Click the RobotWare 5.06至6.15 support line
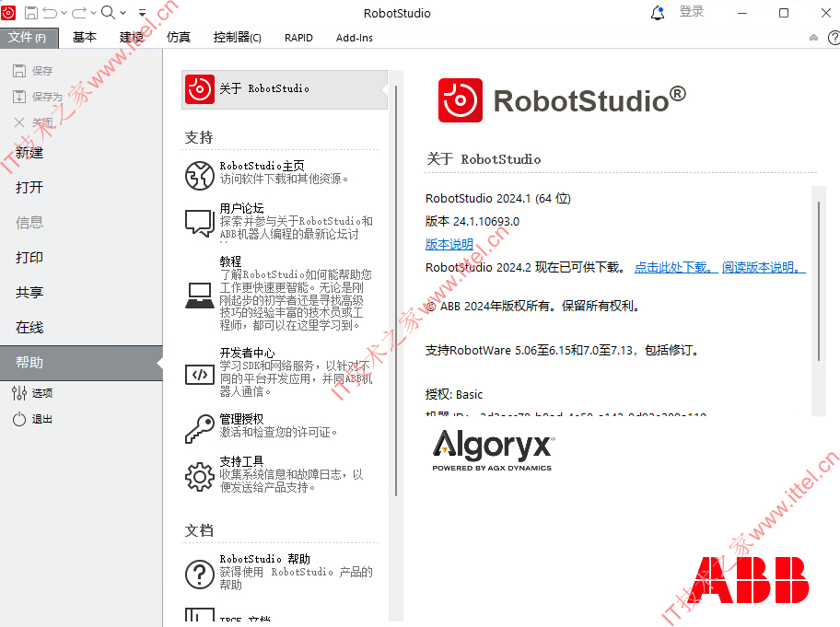This screenshot has height=627, width=840. (x=563, y=350)
